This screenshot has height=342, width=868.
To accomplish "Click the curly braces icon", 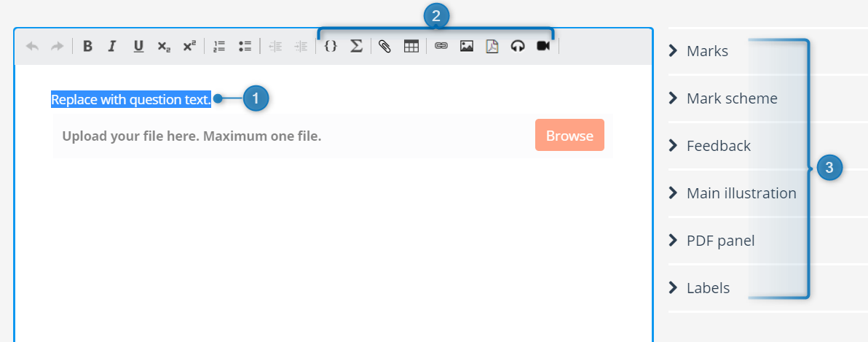I will (331, 47).
